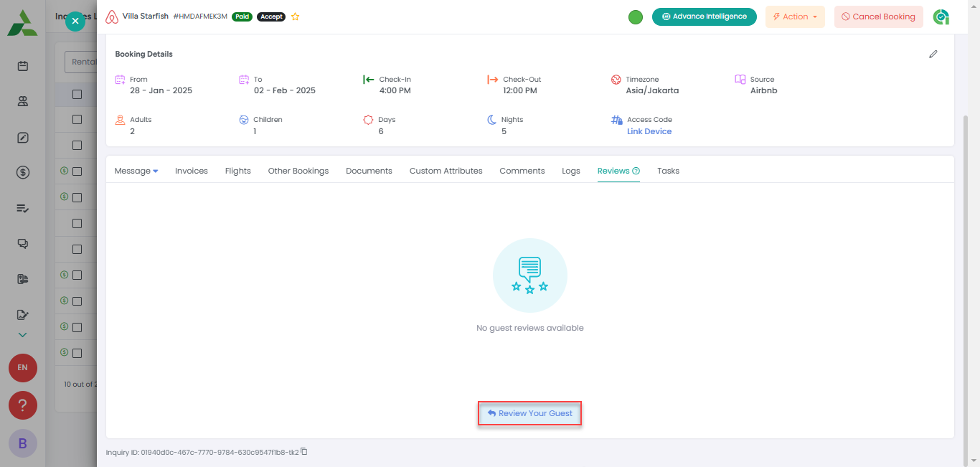Open the Documents tab

(369, 171)
